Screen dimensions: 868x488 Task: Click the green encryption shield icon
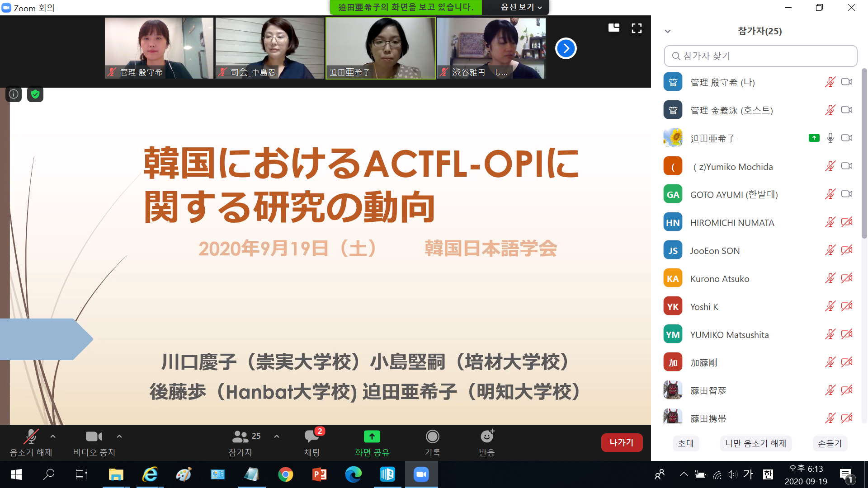click(x=35, y=94)
